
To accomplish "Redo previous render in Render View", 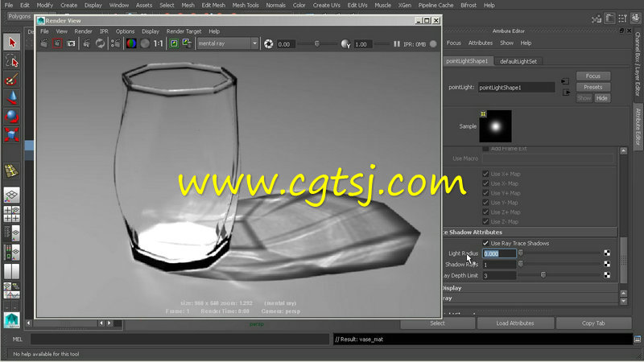I will pos(44,43).
